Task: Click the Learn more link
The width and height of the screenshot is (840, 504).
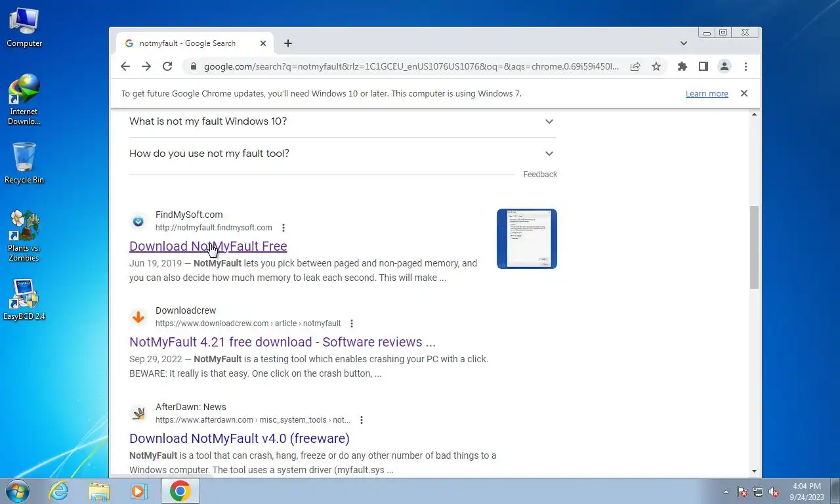Action: click(x=707, y=94)
